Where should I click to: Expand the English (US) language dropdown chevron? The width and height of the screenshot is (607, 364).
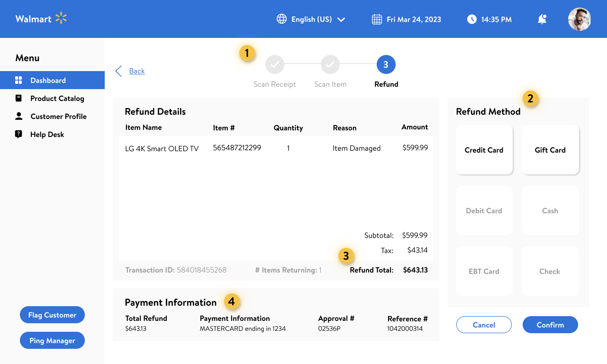[341, 19]
